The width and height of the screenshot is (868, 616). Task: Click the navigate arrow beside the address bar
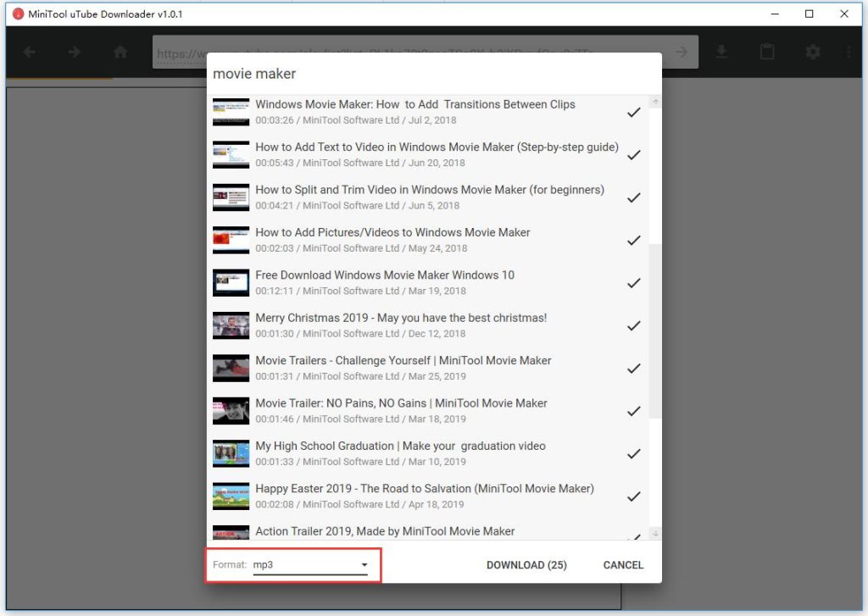click(x=682, y=52)
